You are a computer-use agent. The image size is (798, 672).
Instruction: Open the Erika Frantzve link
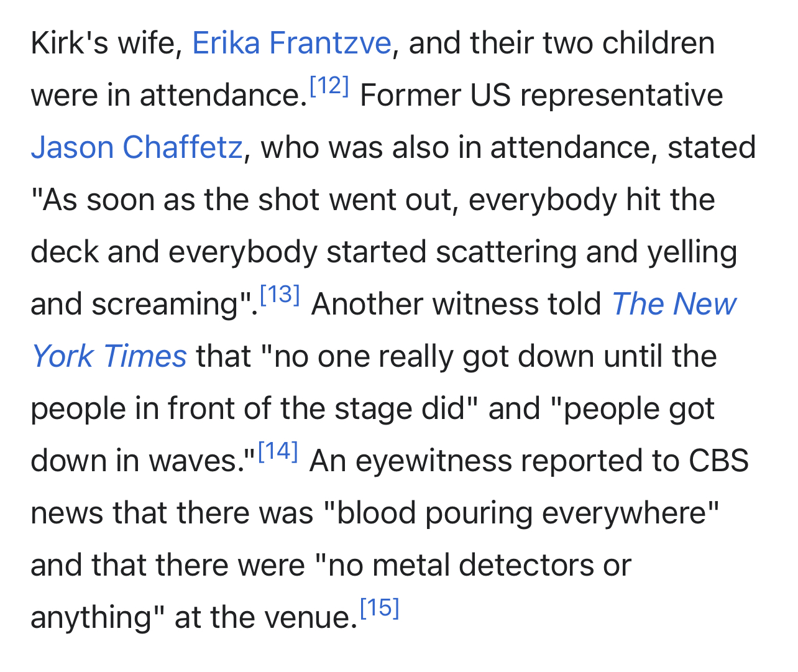291,43
